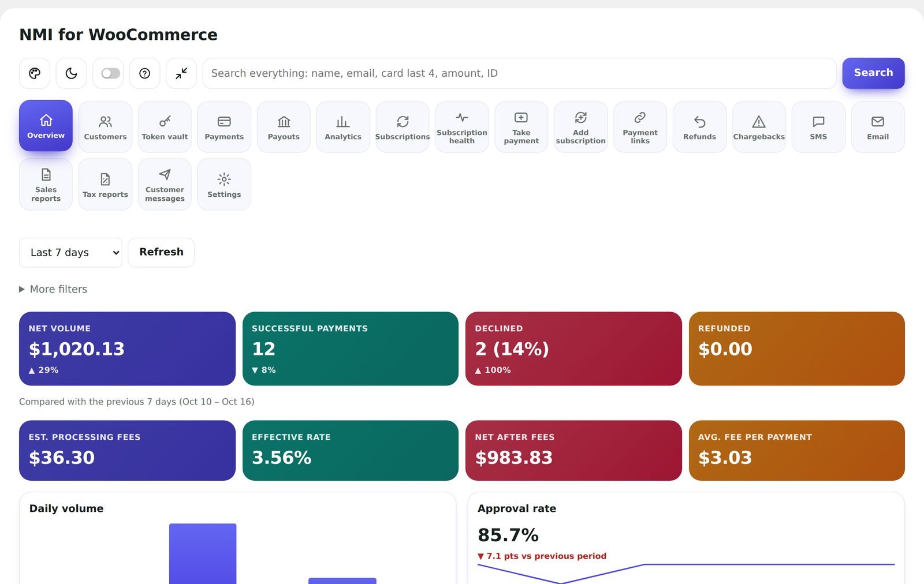This screenshot has height=584, width=924.
Task: Click the Refresh button
Action: (x=161, y=252)
